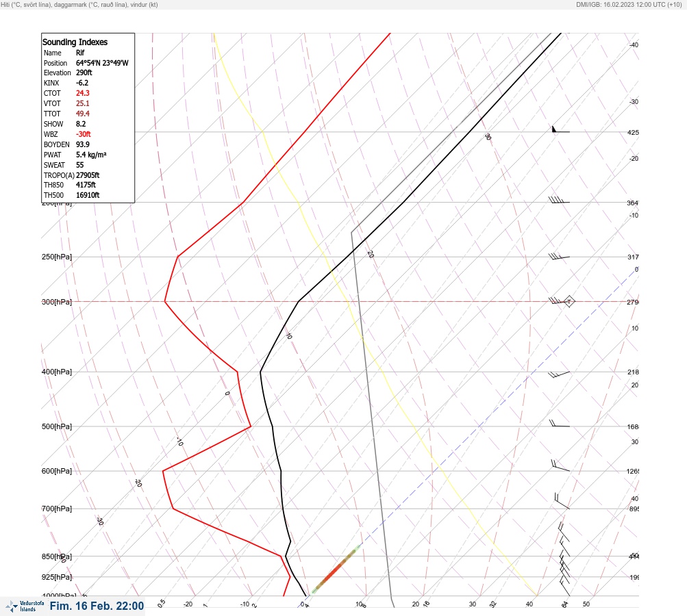Click the 250[hPa] pressure label
Viewport: 687px width, 616px height.
click(57, 257)
